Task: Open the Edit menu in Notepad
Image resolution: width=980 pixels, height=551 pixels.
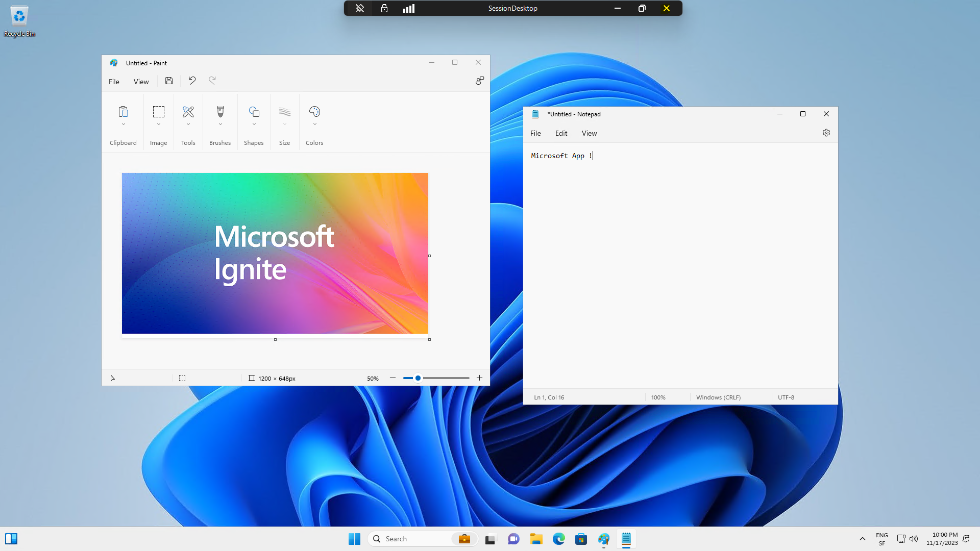Action: point(561,133)
